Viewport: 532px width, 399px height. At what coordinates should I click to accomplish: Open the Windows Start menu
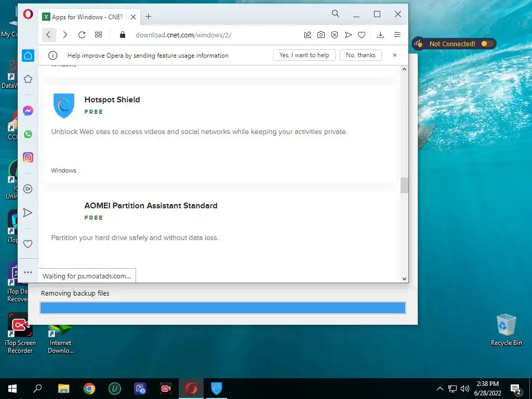(12, 389)
